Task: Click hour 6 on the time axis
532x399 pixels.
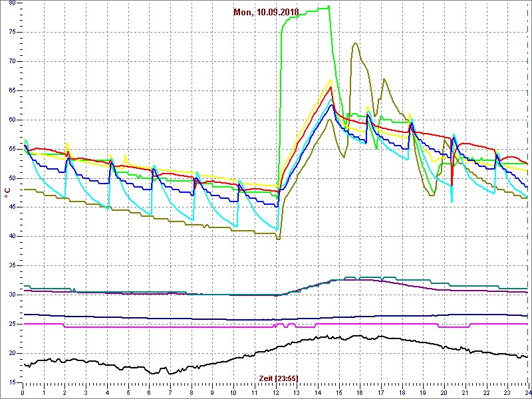Action: 149,392
